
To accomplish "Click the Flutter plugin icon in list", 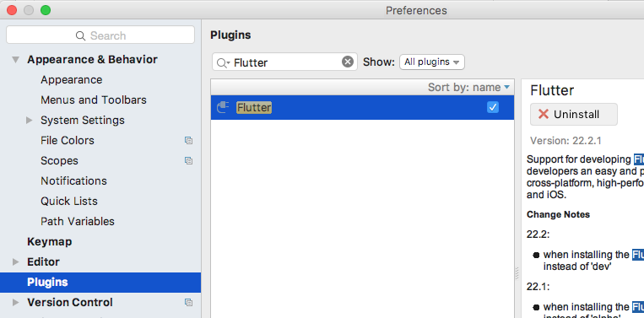I will (x=223, y=107).
